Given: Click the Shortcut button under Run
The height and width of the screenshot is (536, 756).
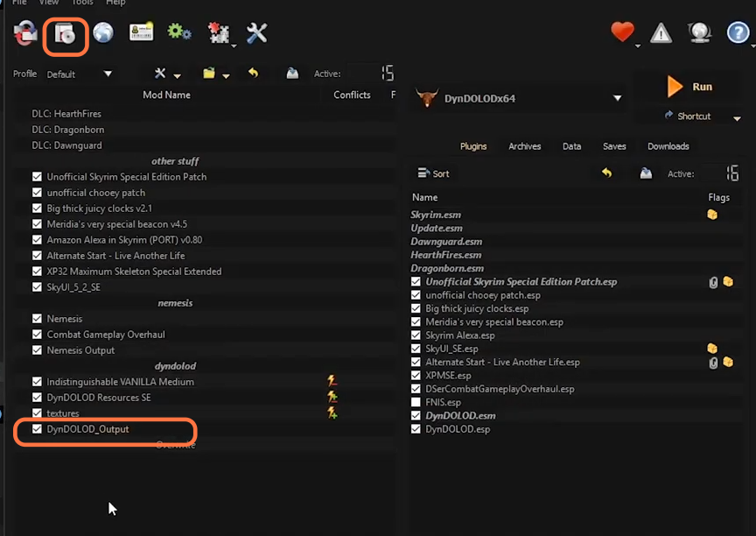Looking at the screenshot, I should point(688,116).
